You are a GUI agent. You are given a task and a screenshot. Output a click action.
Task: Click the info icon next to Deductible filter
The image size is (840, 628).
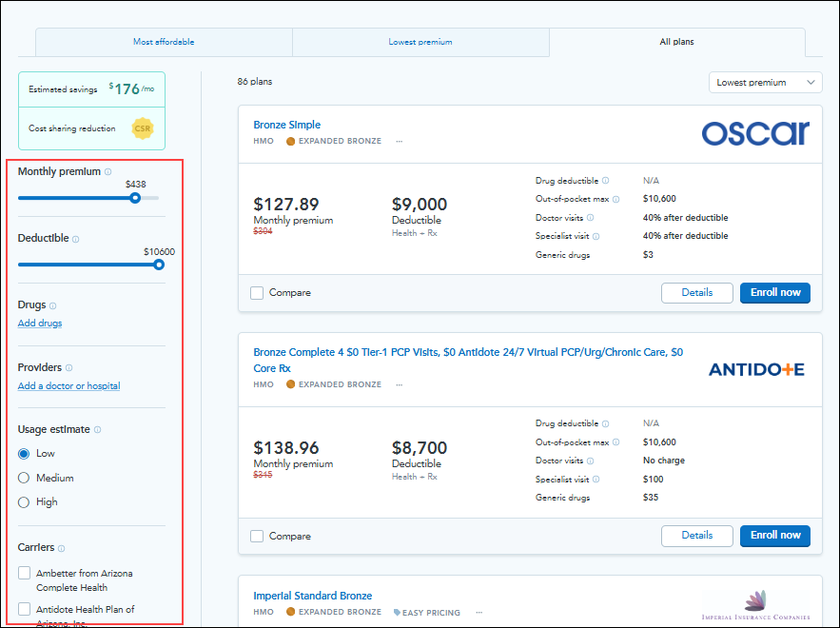(x=75, y=240)
